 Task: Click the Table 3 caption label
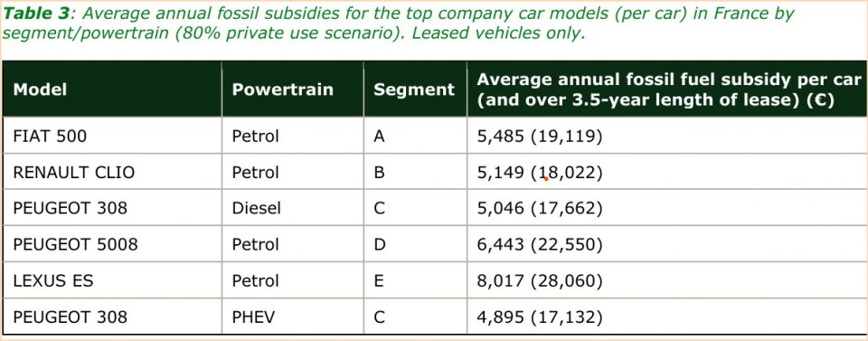coord(36,14)
